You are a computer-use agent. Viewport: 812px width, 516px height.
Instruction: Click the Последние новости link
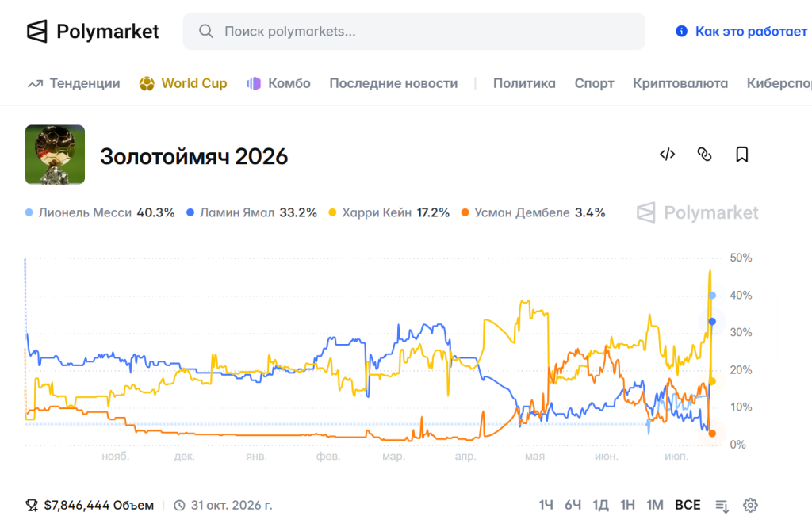(x=393, y=83)
